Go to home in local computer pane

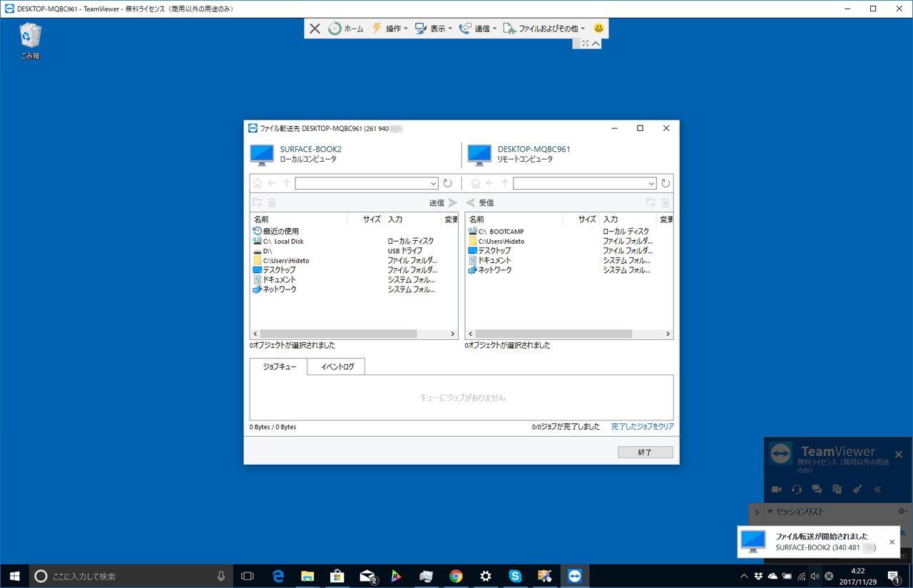pos(257,183)
